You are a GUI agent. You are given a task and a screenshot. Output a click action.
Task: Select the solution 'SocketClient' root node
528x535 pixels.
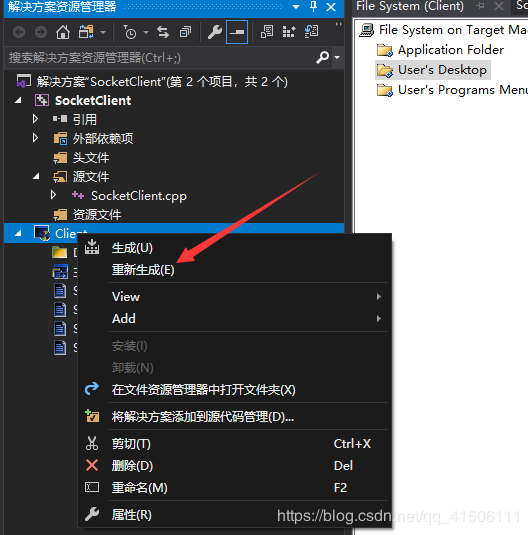[162, 82]
